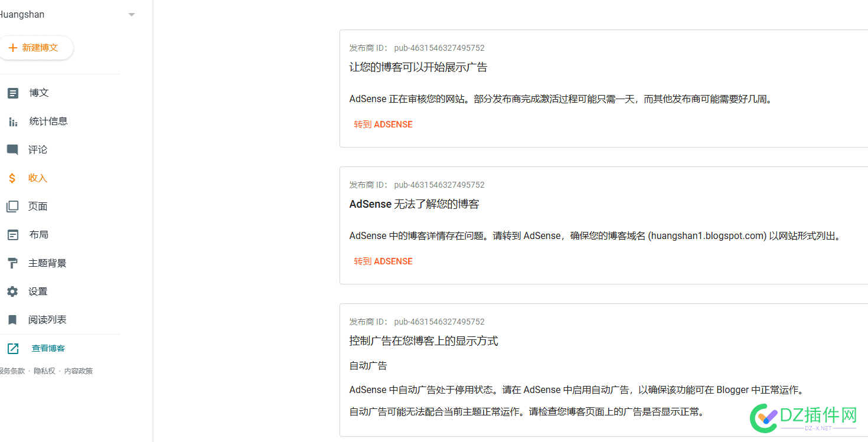Click heading 控制广告在您博客上的显示方式
This screenshot has width=868, height=442.
[423, 341]
